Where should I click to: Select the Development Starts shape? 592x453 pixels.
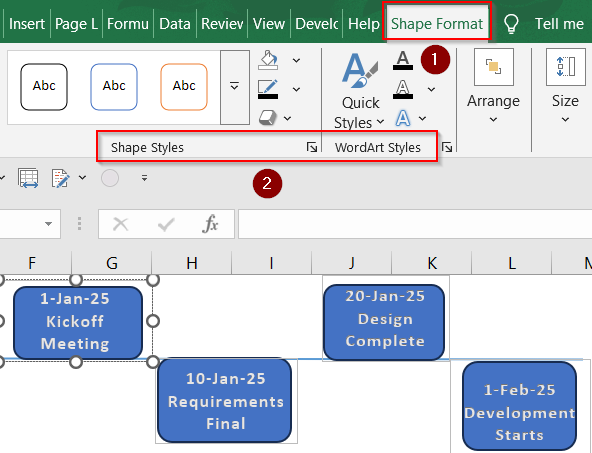[x=520, y=406]
